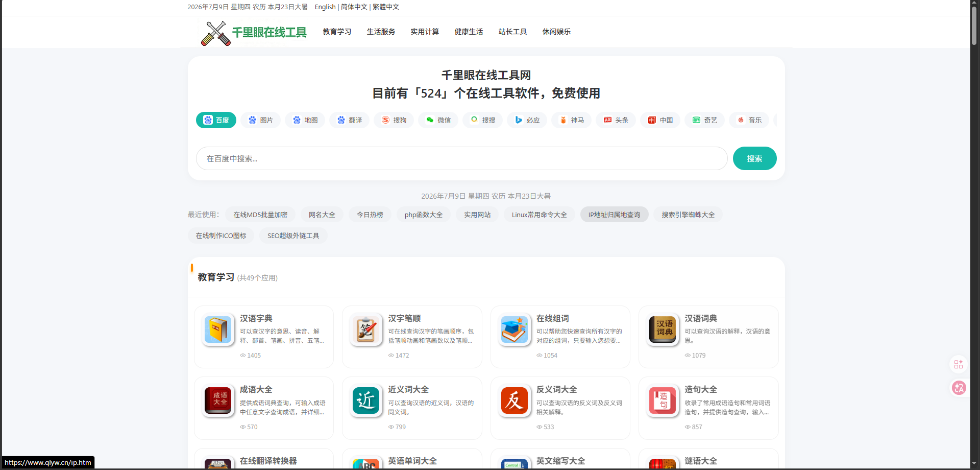
Task: Open recent tool Linux常用命令大全
Action: (540, 215)
